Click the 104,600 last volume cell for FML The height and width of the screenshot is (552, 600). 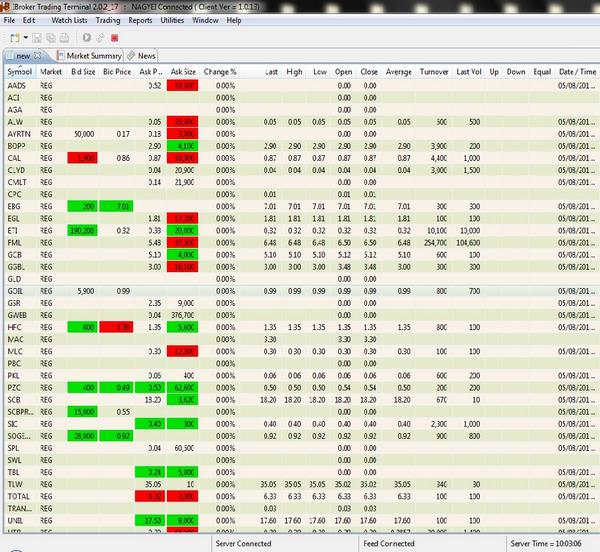(x=468, y=243)
